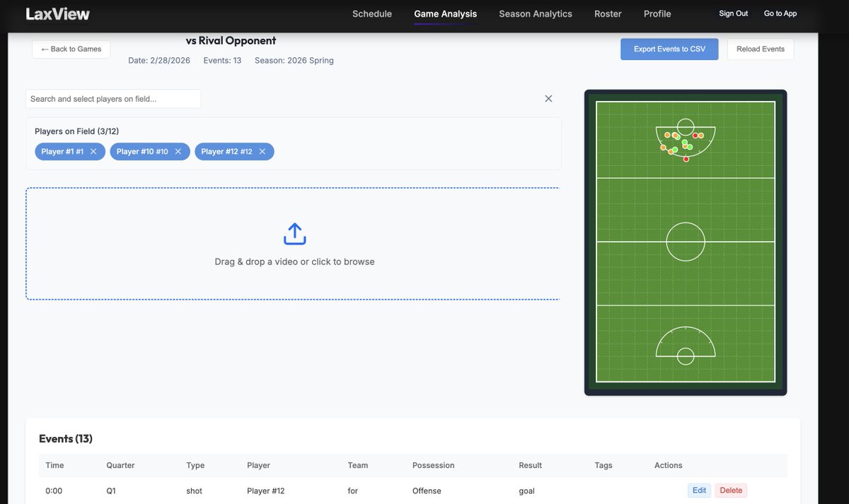Click the upload arrow icon in drop zone
Viewport: 849px width, 504px height.
pyautogui.click(x=294, y=234)
